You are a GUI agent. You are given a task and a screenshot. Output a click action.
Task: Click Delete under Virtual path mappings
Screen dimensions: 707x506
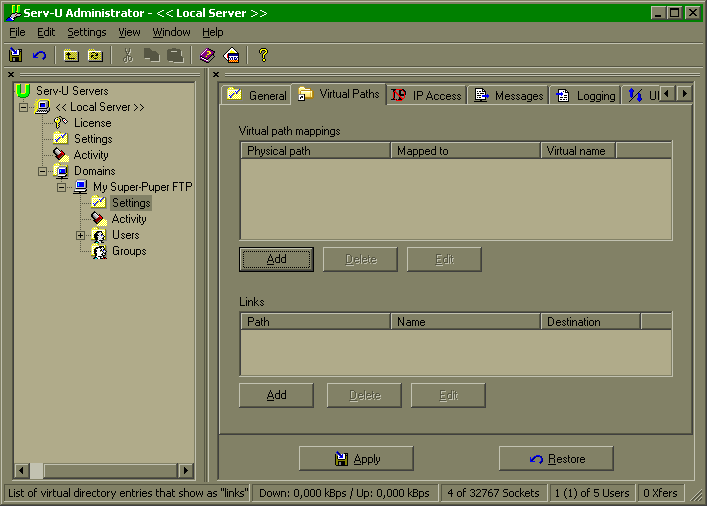pyautogui.click(x=360, y=259)
